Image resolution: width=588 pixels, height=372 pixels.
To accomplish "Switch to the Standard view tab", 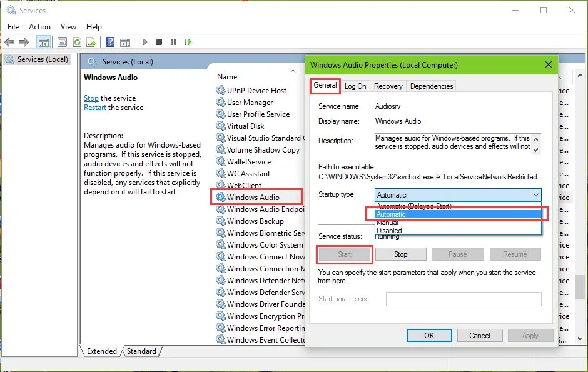I will [141, 351].
